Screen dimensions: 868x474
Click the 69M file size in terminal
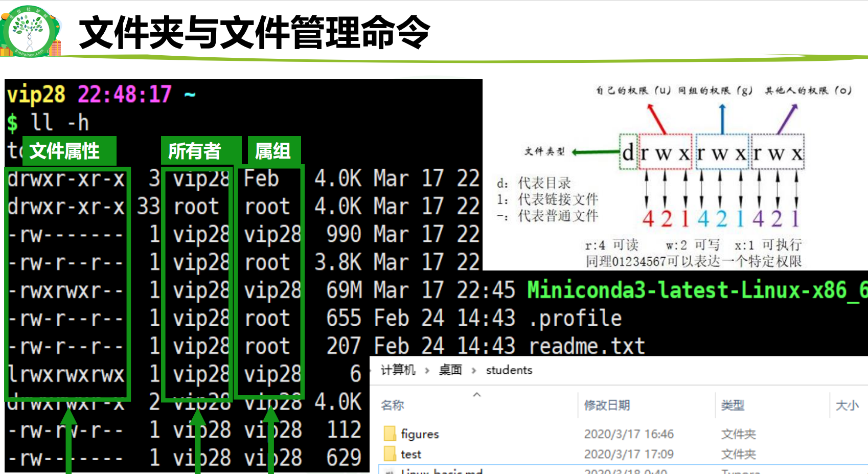pyautogui.click(x=344, y=290)
